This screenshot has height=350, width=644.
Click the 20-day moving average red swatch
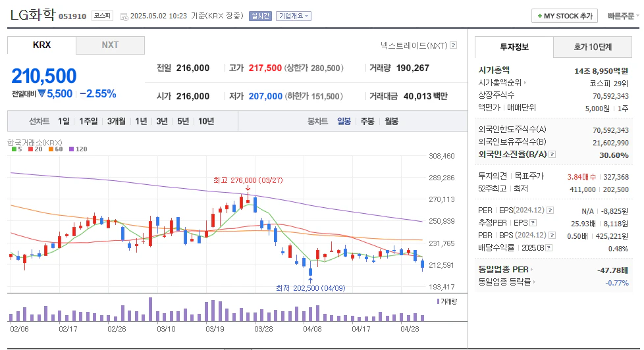point(30,149)
